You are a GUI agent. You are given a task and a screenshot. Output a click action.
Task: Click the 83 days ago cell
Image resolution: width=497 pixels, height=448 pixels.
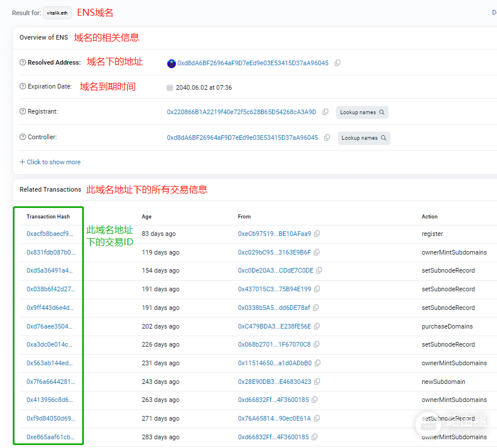[158, 234]
